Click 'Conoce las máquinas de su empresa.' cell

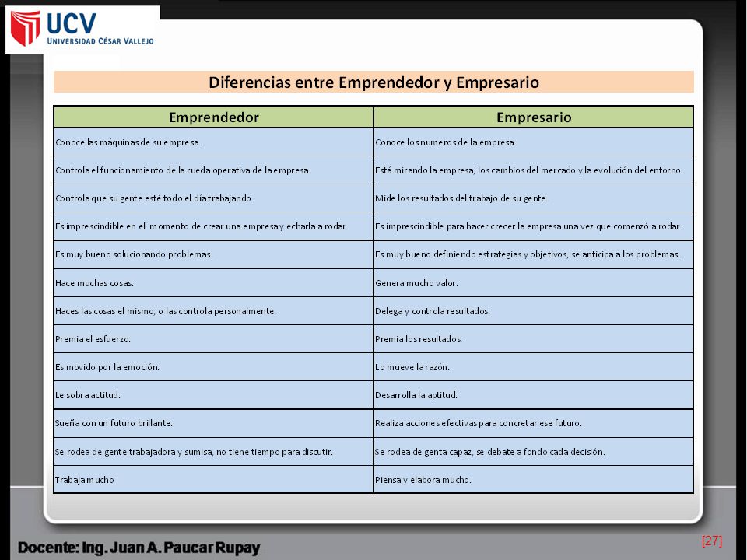213,142
